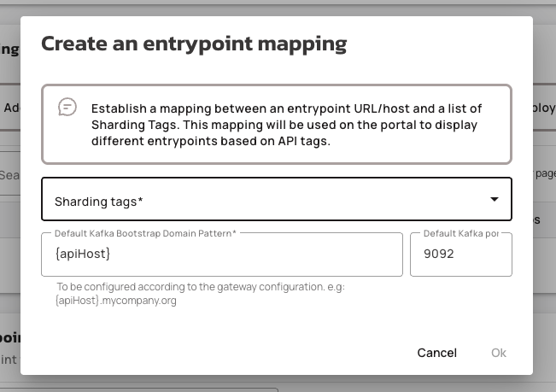556x392 pixels.
Task: Click the Sharding tags dropdown arrow
Action: 494,200
